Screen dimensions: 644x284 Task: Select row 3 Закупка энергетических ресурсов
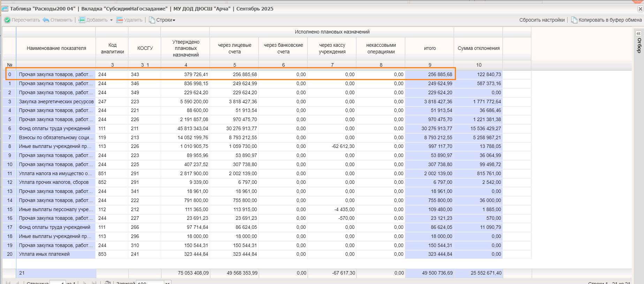[56, 102]
